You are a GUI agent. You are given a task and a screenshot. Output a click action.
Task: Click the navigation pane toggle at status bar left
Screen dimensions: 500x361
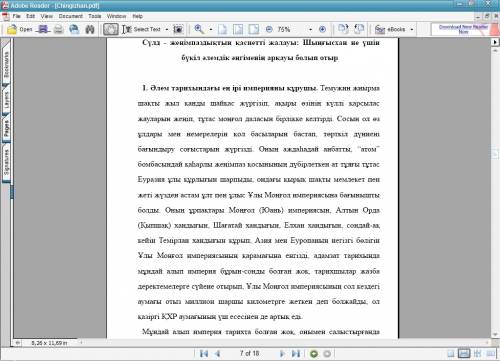pos(18,343)
